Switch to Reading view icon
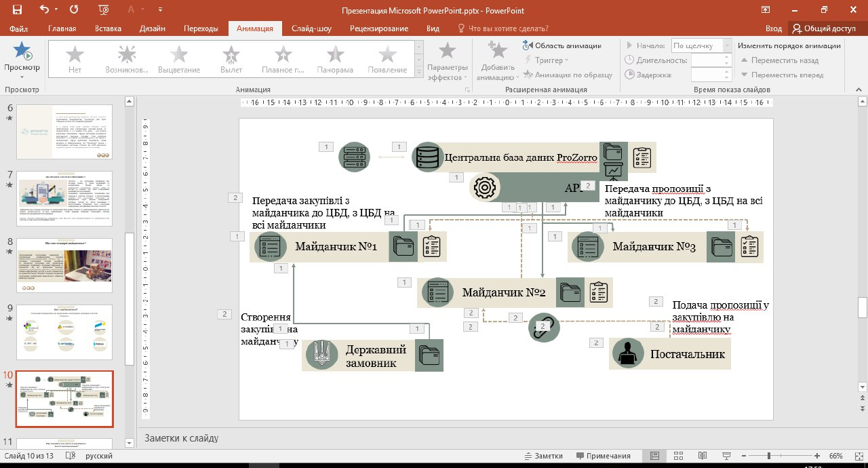The height and width of the screenshot is (468, 868). [703, 456]
